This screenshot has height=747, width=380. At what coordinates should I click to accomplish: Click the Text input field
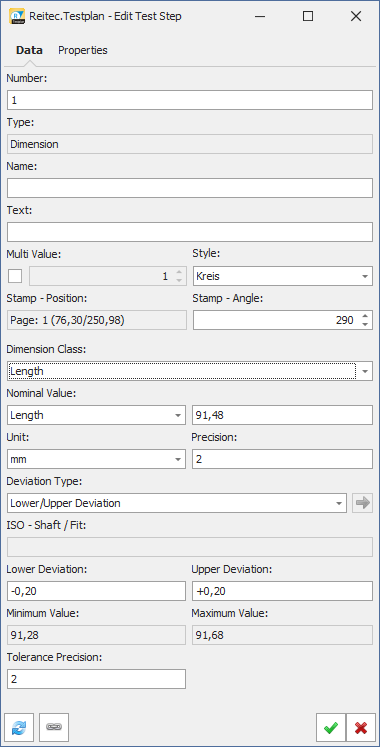click(x=190, y=232)
